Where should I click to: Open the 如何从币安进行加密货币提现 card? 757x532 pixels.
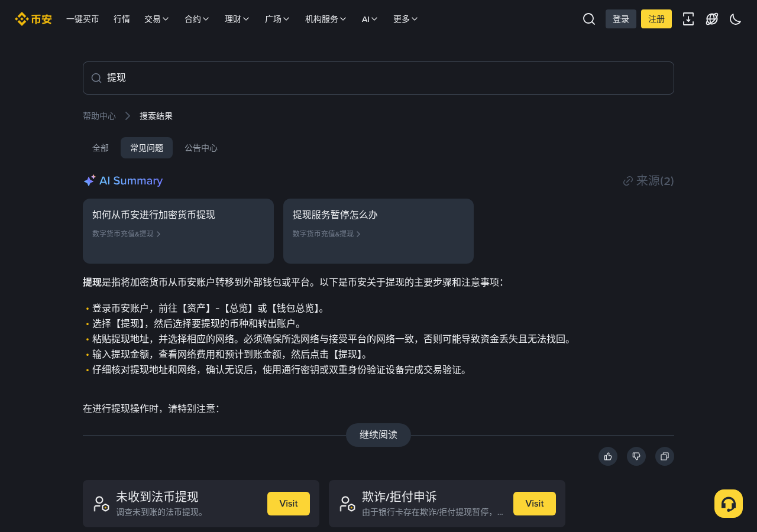(x=178, y=231)
